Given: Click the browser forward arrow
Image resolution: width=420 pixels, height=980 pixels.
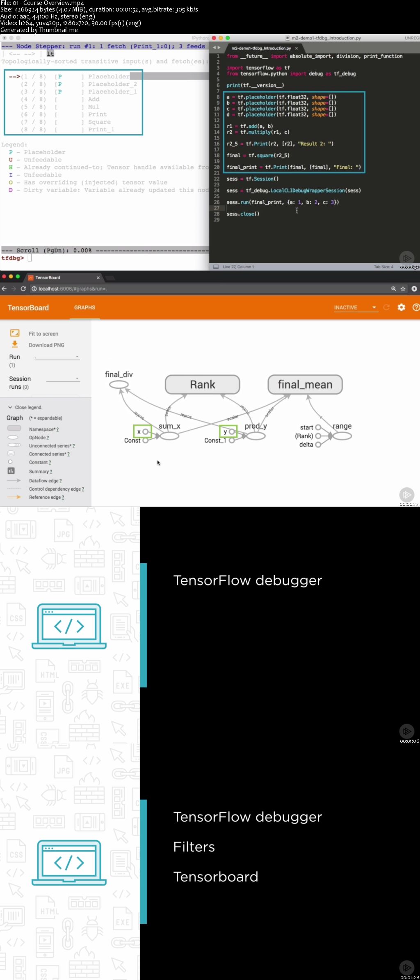Looking at the screenshot, I should pyautogui.click(x=14, y=289).
